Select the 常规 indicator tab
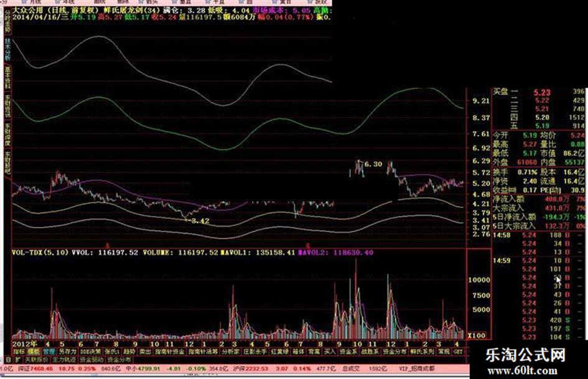The image size is (588, 379). click(444, 352)
